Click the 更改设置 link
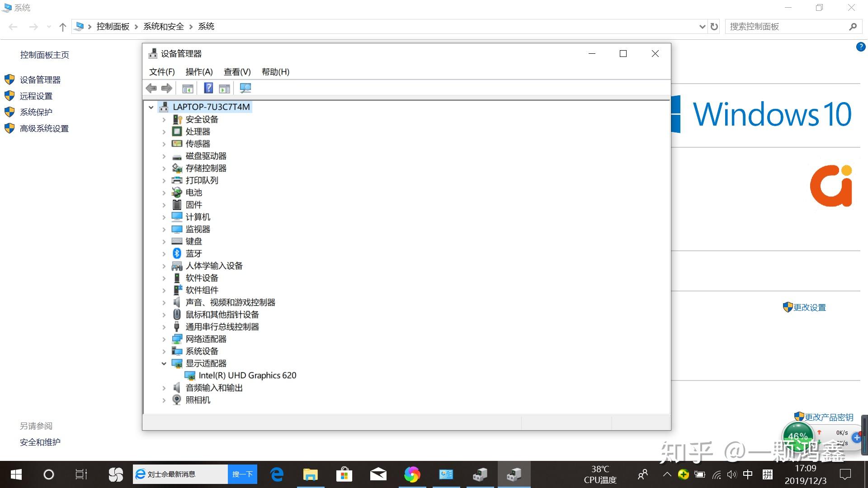The height and width of the screenshot is (488, 868). pyautogui.click(x=809, y=308)
